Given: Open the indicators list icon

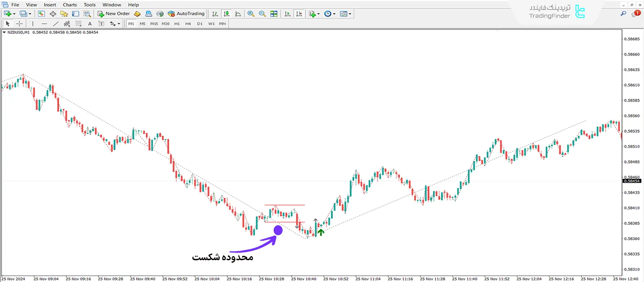Looking at the screenshot, I should 312,14.
